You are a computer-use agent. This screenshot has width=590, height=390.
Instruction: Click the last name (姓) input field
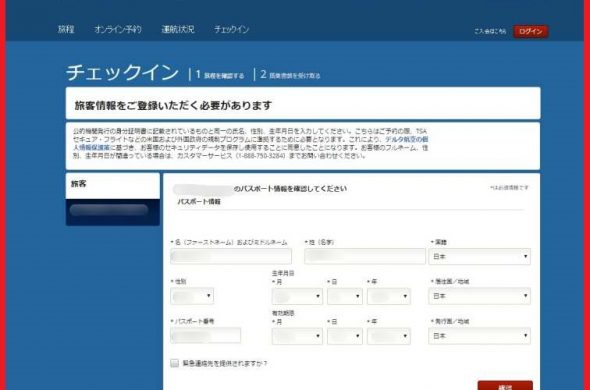click(x=365, y=256)
